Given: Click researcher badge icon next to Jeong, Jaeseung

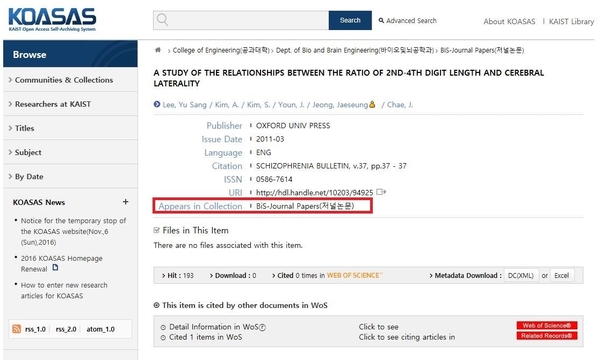Looking at the screenshot, I should click(x=372, y=104).
